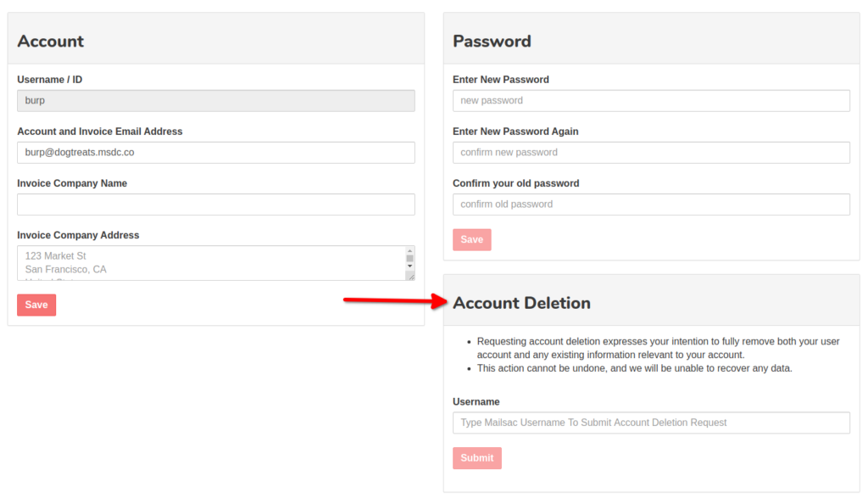Click the 'Confirm your old password' label
Viewport: 868px width, 504px height.
516,183
